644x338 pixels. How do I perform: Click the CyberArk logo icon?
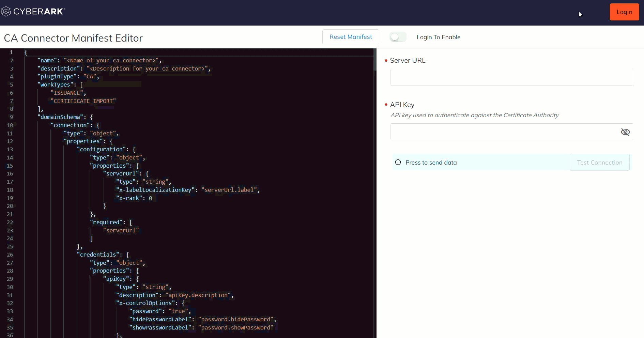pos(6,12)
